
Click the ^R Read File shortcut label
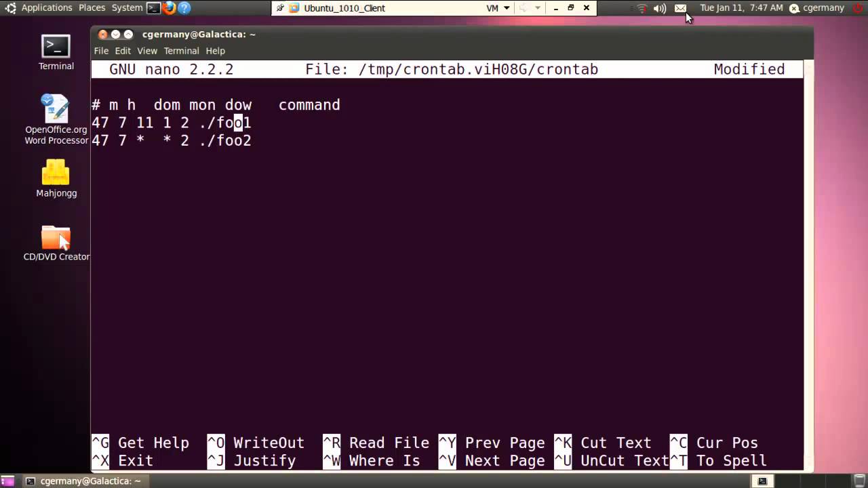pos(376,443)
